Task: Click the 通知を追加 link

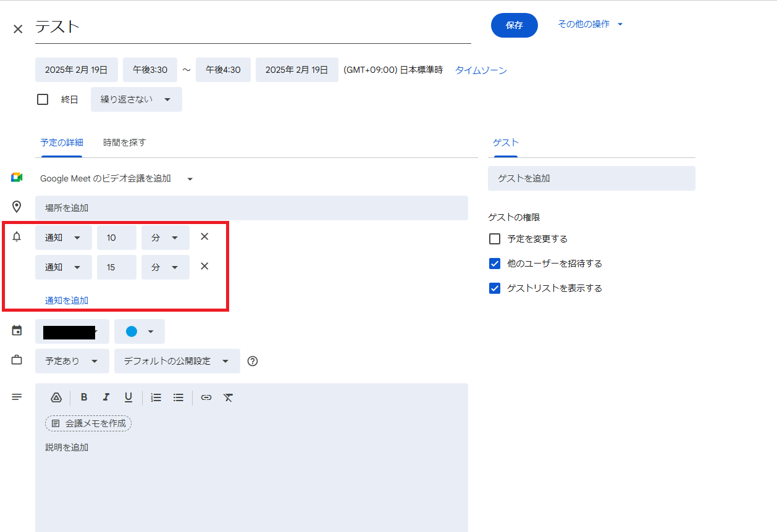Action: click(67, 301)
